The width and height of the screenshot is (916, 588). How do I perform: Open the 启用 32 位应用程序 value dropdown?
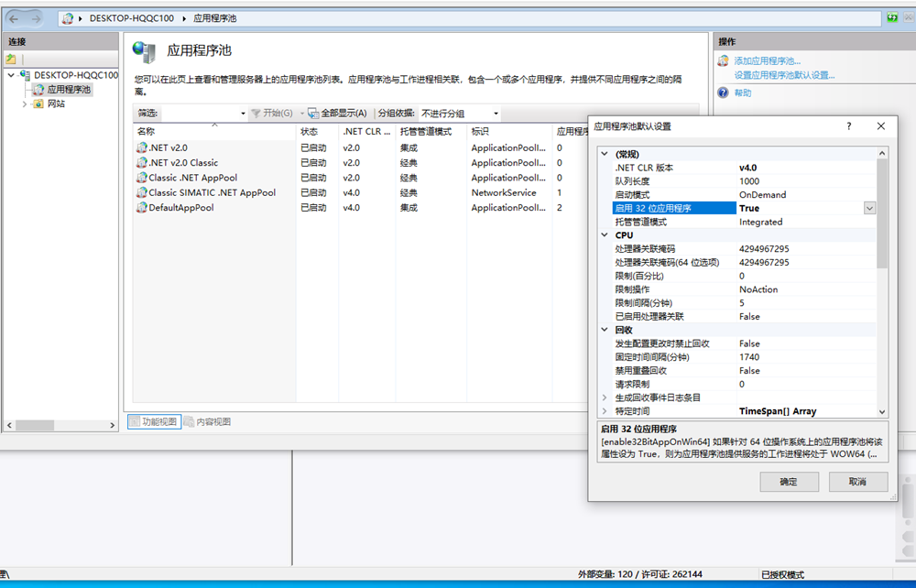tap(869, 209)
